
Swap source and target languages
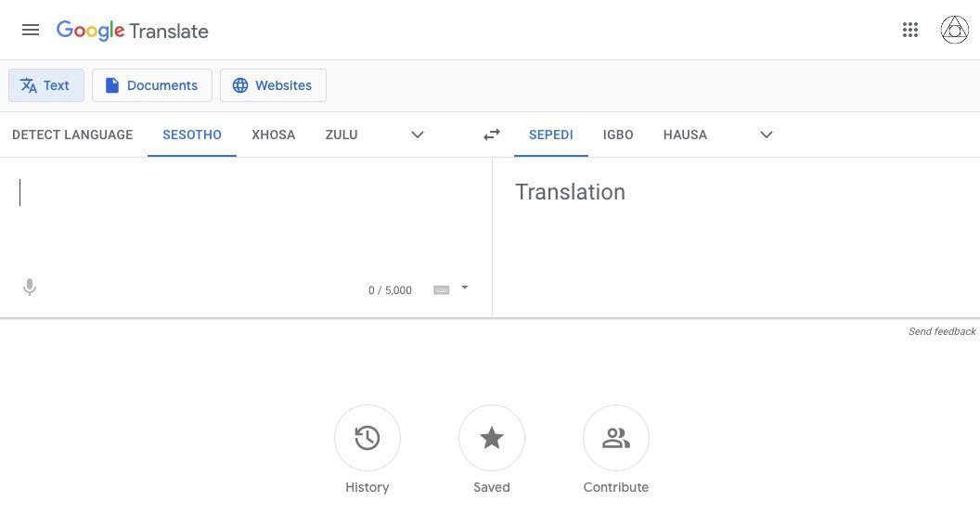pos(492,135)
